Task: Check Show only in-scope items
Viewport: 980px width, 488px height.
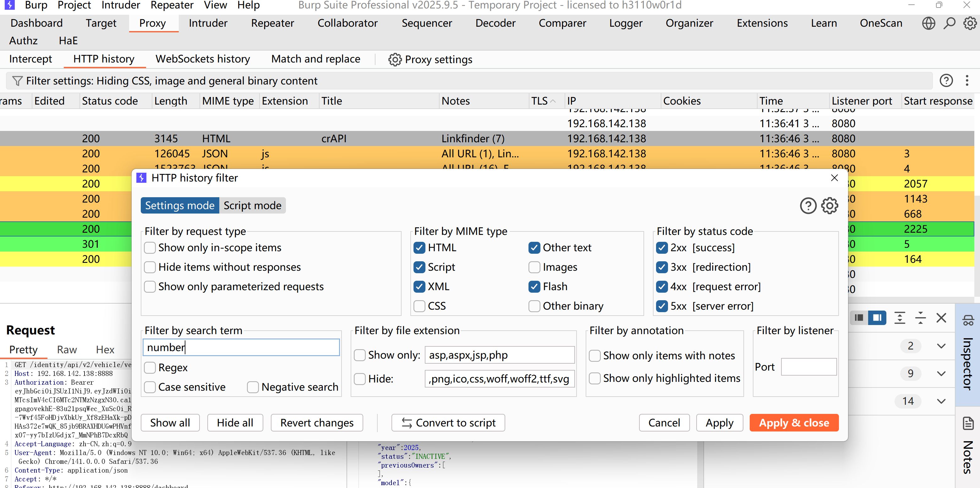Action: [x=150, y=248]
